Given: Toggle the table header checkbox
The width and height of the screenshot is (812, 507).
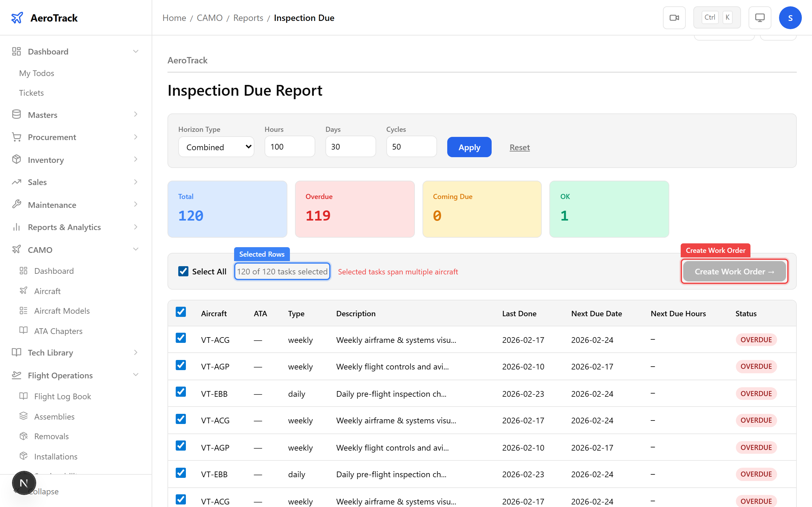Looking at the screenshot, I should pos(181,312).
